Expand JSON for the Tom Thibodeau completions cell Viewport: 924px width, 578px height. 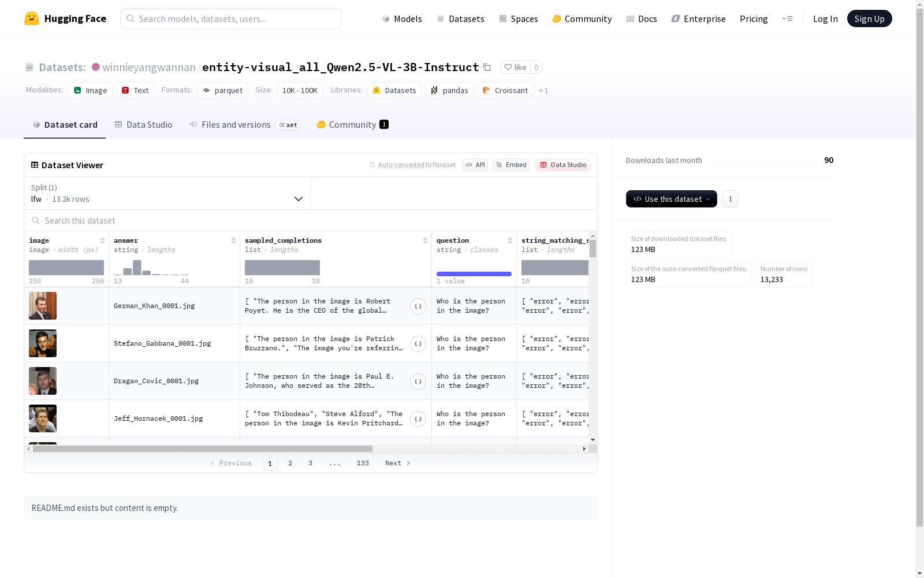[x=418, y=418]
